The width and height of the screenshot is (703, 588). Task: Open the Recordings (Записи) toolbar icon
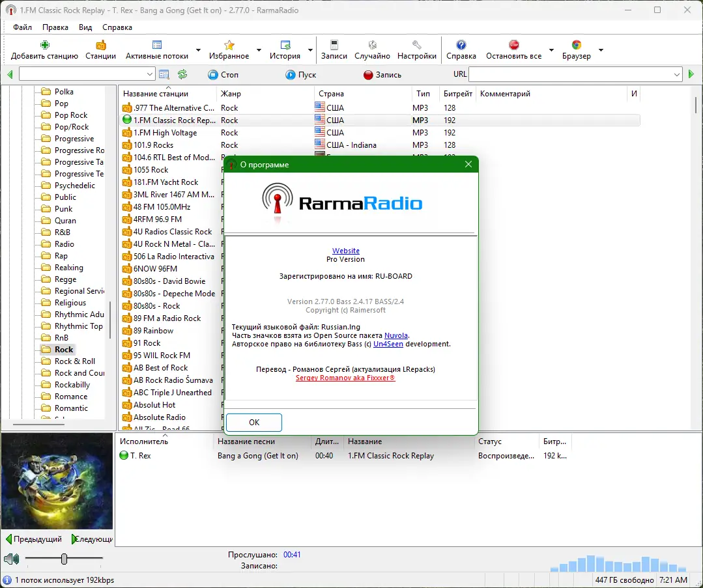pyautogui.click(x=334, y=45)
